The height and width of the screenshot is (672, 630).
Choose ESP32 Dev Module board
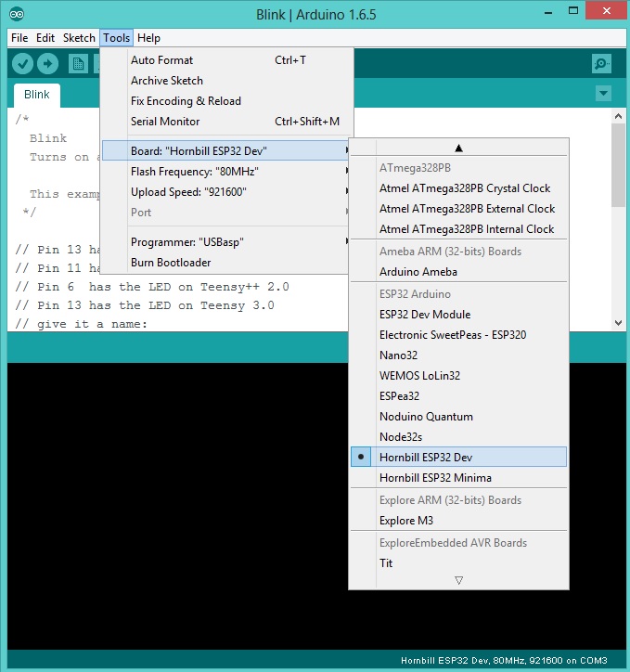click(424, 314)
